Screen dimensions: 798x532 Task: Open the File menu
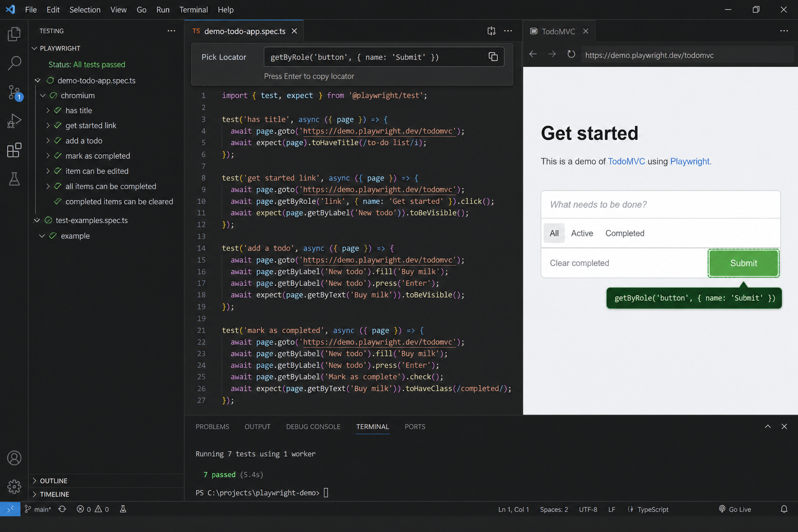point(31,9)
